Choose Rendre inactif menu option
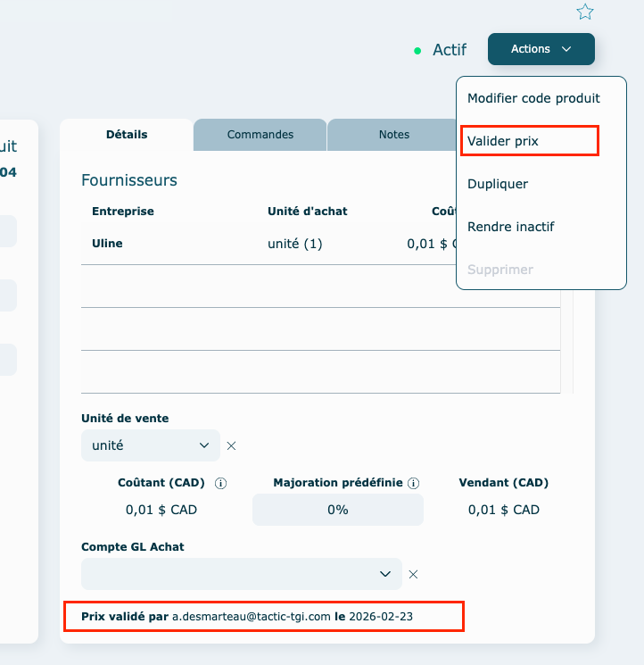This screenshot has height=665, width=644. (x=510, y=227)
